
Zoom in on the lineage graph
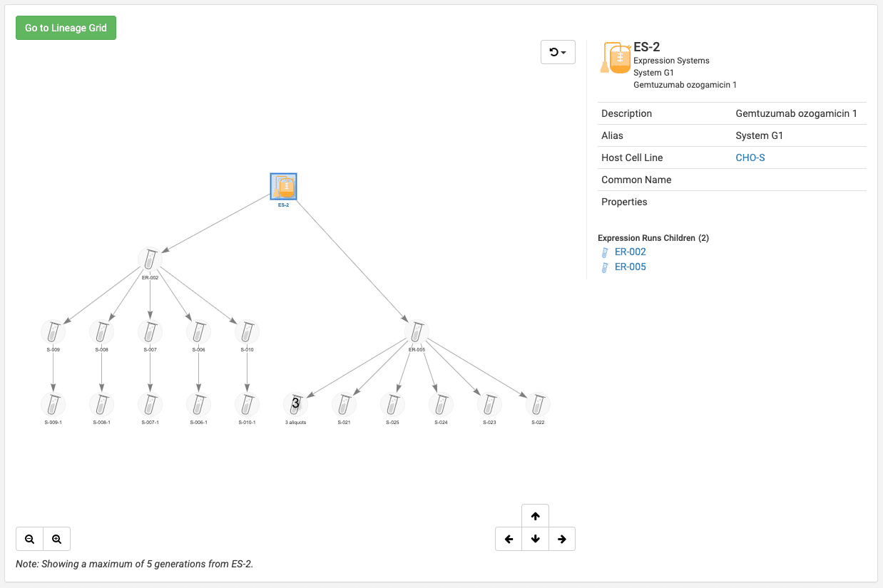click(x=56, y=540)
